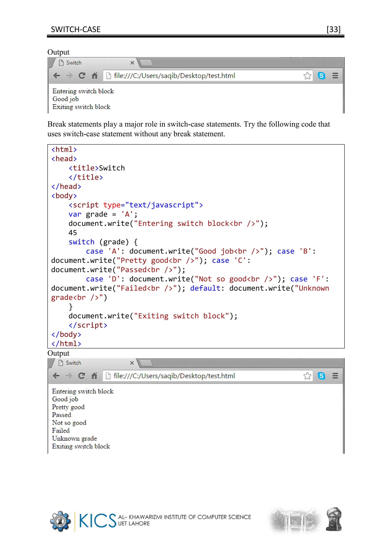Screen dimensions: 392x554
Task: Reload page in top browser window
Action: (x=82, y=76)
